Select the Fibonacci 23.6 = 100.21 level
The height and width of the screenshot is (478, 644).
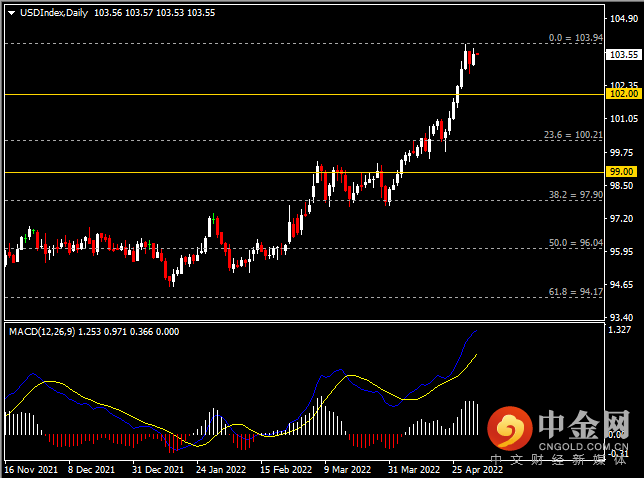[x=573, y=135]
